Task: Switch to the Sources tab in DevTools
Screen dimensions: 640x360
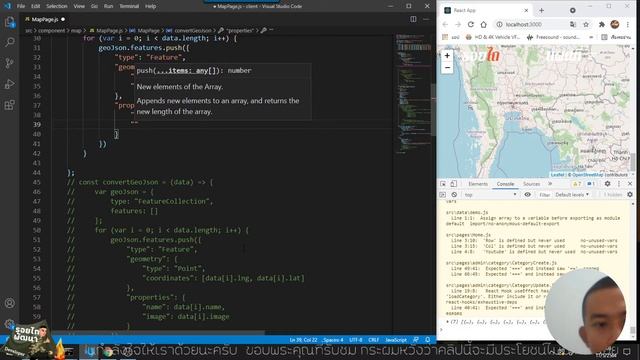Action: (x=531, y=184)
